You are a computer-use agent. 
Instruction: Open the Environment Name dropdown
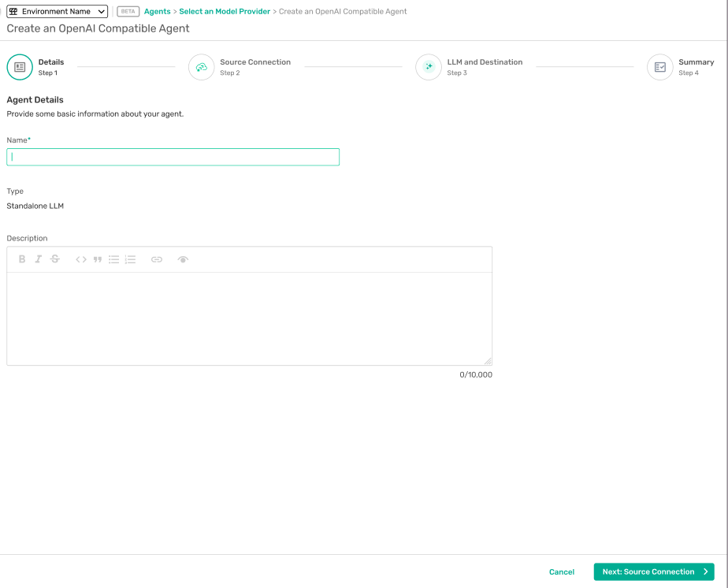[58, 12]
